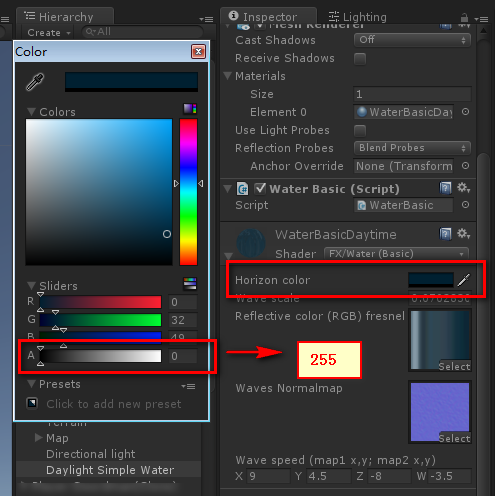Click the Materials Size field
495x496 pixels.
(x=412, y=94)
